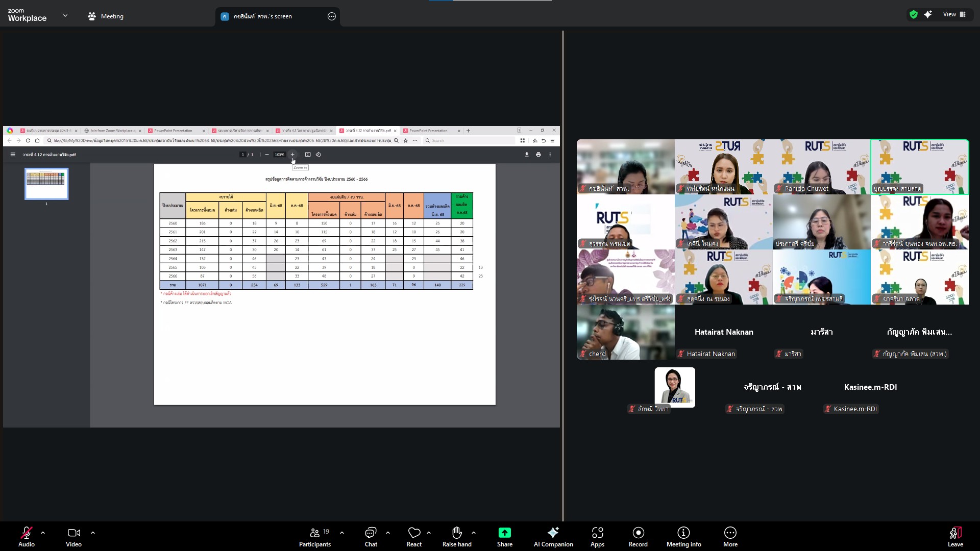Open More meeting options
The image size is (980, 551).
[730, 536]
